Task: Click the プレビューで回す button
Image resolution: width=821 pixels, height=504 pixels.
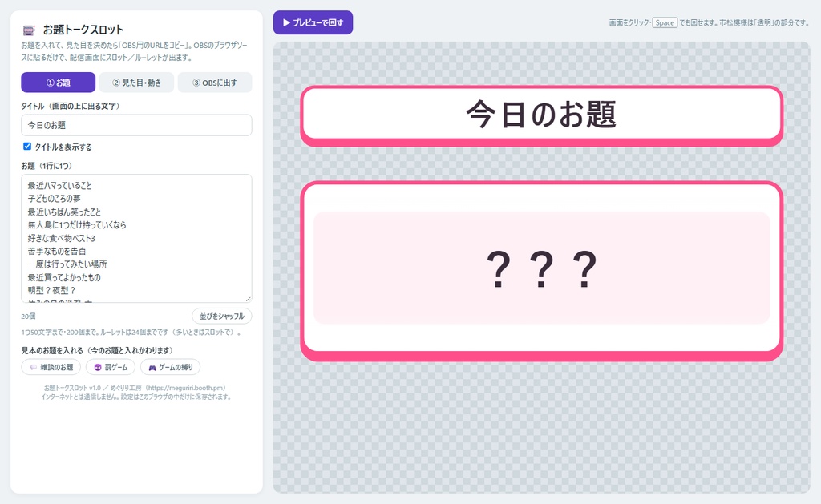Action: click(x=313, y=22)
